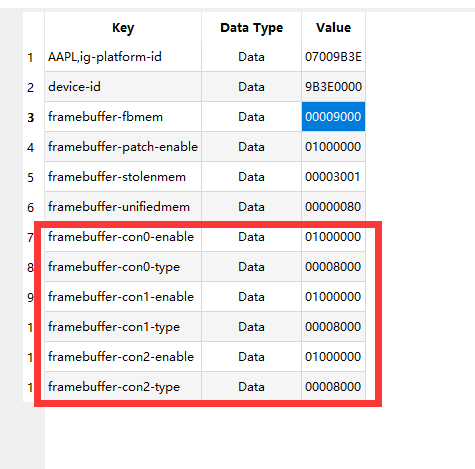Image resolution: width=475 pixels, height=469 pixels.
Task: Click the Data Type column header
Action: click(251, 27)
